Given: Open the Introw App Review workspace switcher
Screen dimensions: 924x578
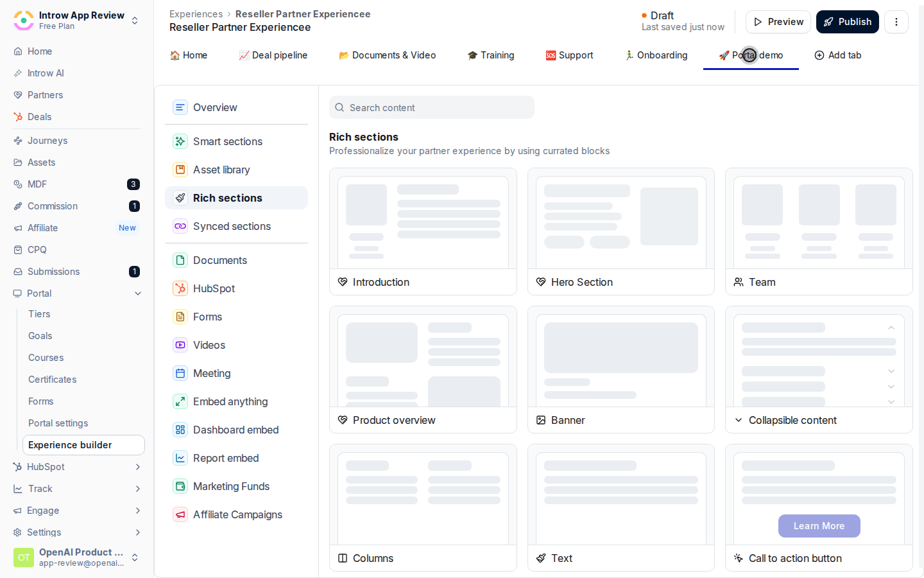Looking at the screenshot, I should (76, 21).
